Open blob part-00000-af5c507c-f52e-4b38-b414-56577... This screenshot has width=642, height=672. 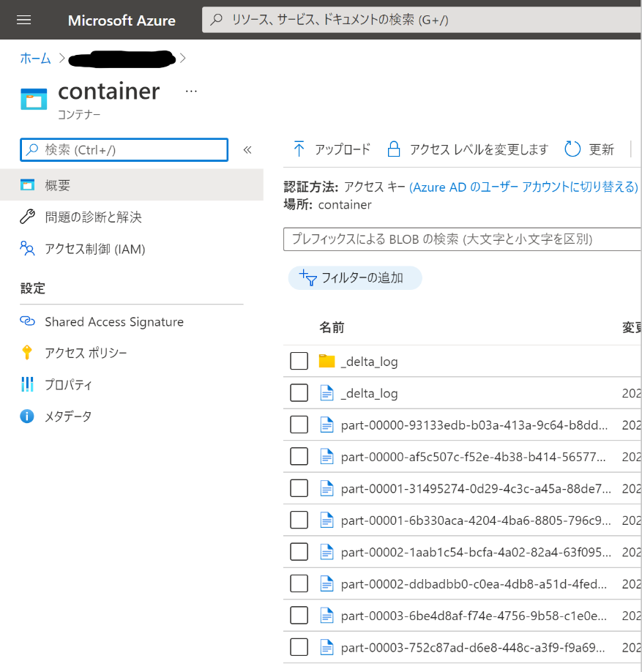point(473,457)
